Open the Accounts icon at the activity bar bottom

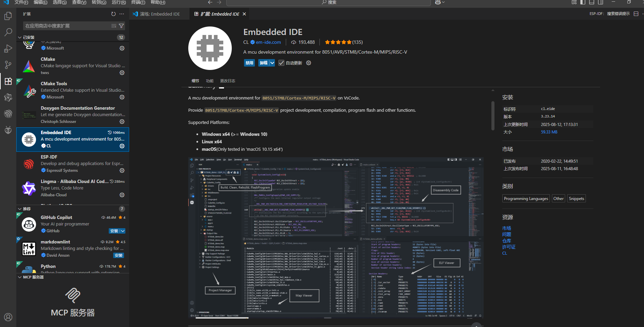8,317
